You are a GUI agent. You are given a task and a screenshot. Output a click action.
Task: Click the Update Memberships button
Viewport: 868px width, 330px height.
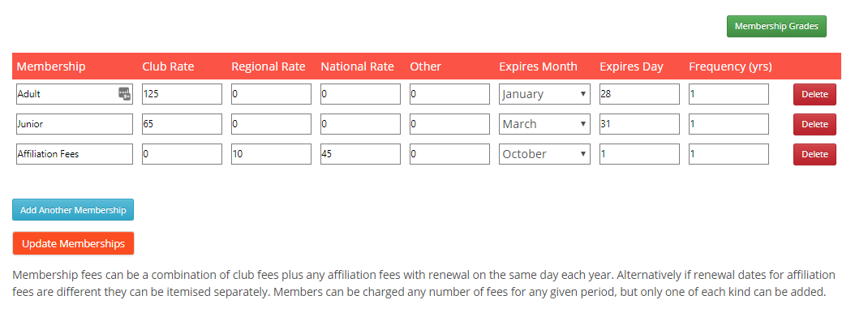click(x=73, y=243)
